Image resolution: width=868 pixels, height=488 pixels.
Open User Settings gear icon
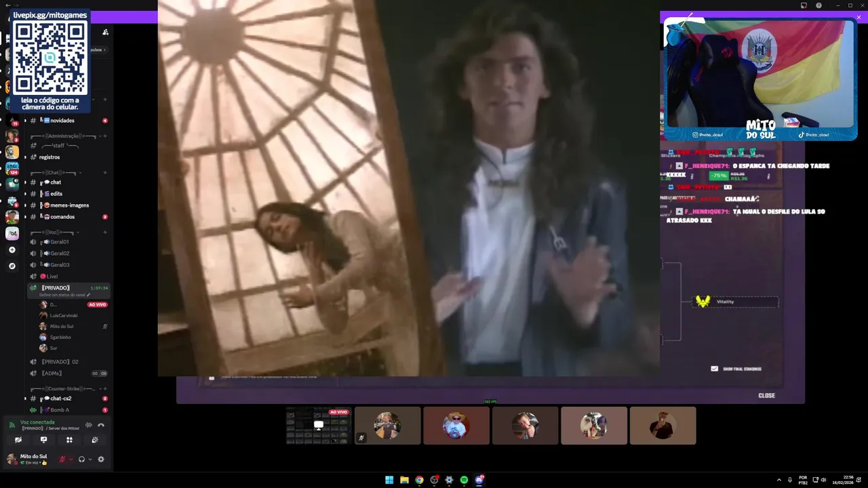click(x=101, y=460)
